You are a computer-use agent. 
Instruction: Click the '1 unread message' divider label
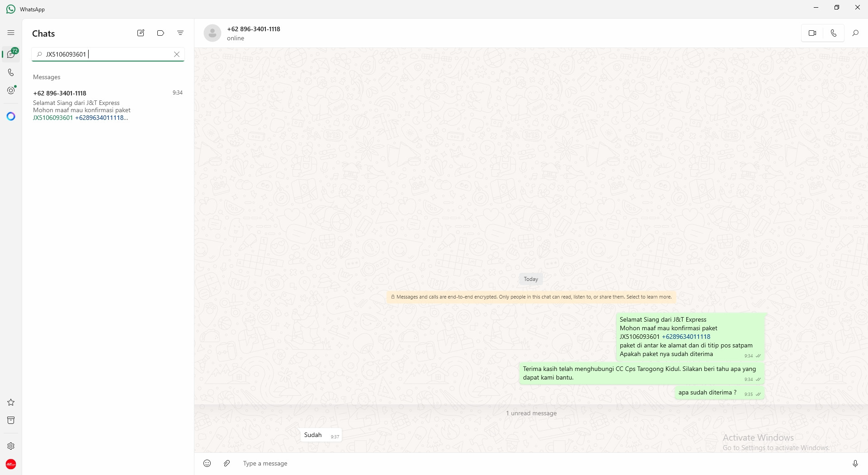click(x=531, y=413)
